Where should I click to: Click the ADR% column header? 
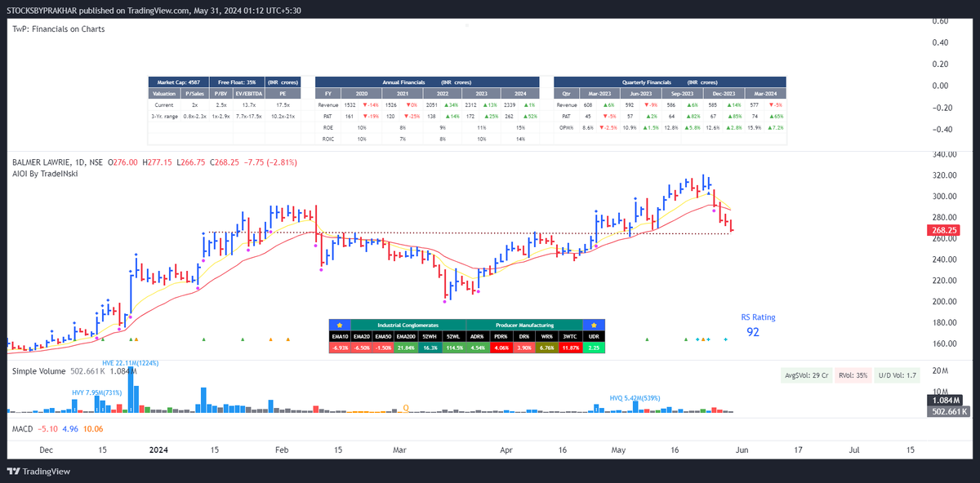479,335
